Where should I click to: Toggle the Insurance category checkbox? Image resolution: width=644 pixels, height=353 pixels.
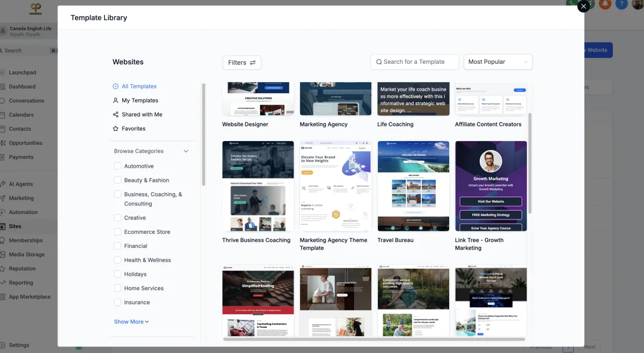(118, 303)
